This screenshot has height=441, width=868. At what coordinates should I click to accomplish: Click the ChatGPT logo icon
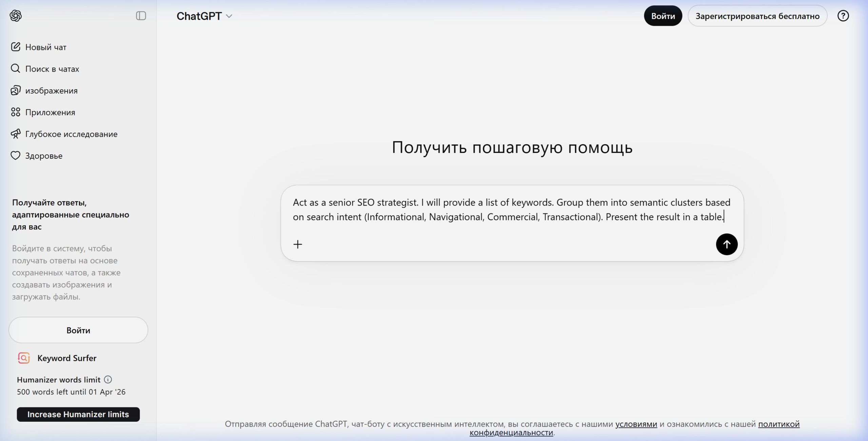16,16
